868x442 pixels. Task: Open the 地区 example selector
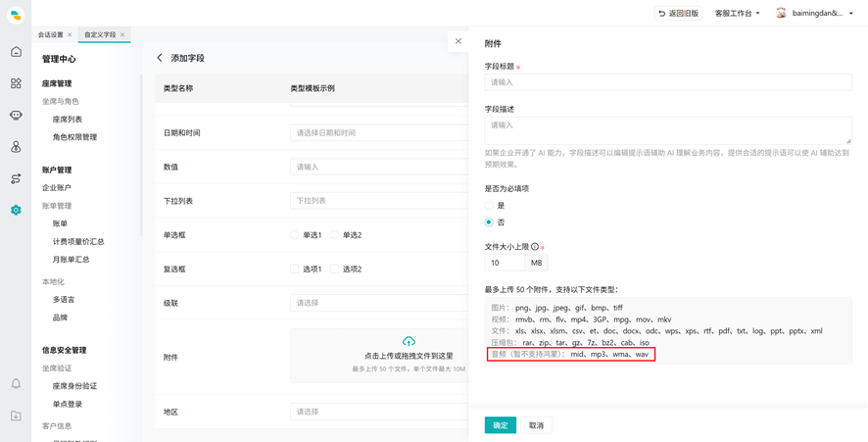(379, 412)
